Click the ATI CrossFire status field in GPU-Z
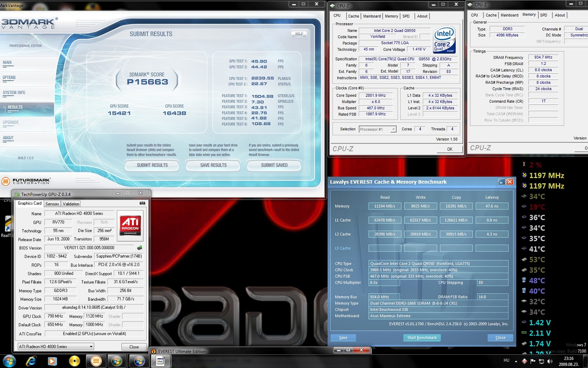588x368 pixels. click(x=94, y=333)
